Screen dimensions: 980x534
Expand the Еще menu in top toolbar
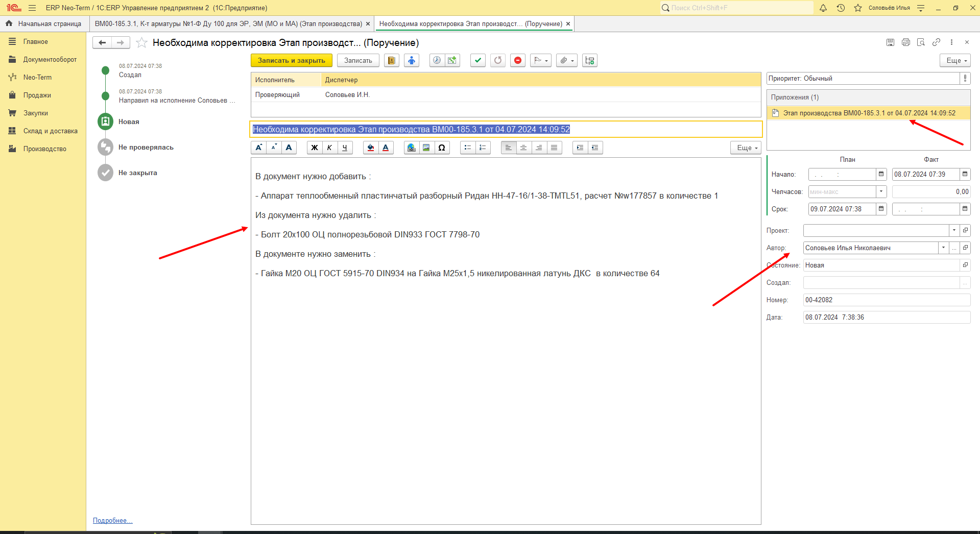pyautogui.click(x=955, y=60)
